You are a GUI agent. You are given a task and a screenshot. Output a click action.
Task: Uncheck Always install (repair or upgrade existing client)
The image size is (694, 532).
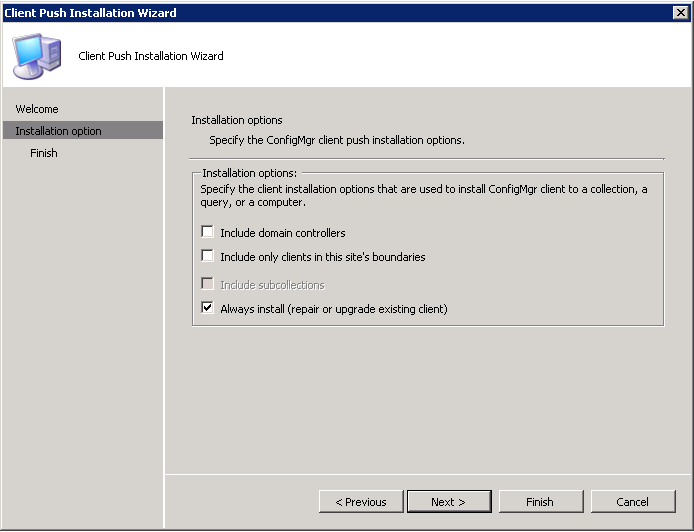tap(207, 308)
